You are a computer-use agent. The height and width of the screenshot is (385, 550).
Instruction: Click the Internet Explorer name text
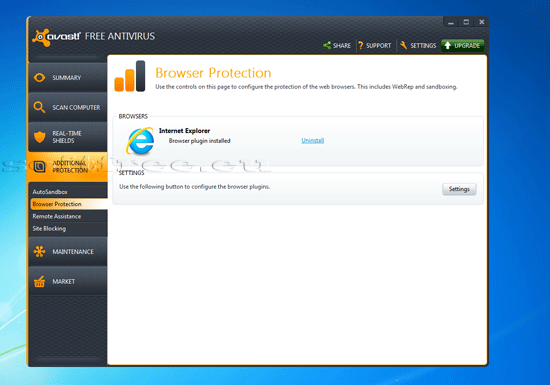point(185,131)
